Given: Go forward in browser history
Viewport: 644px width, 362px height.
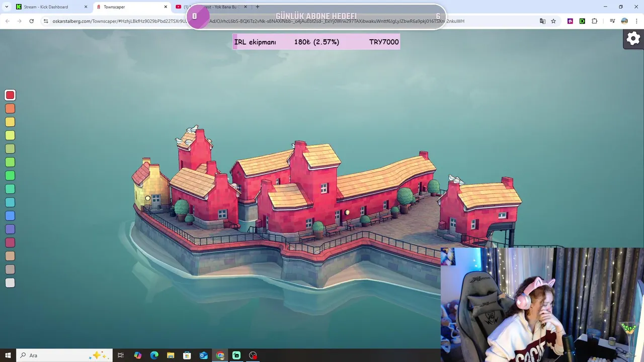Looking at the screenshot, I should (19, 21).
